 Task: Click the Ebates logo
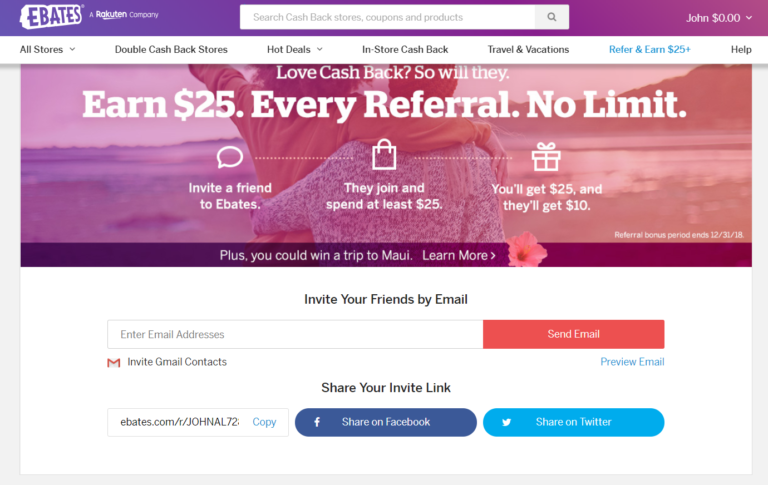[x=51, y=16]
